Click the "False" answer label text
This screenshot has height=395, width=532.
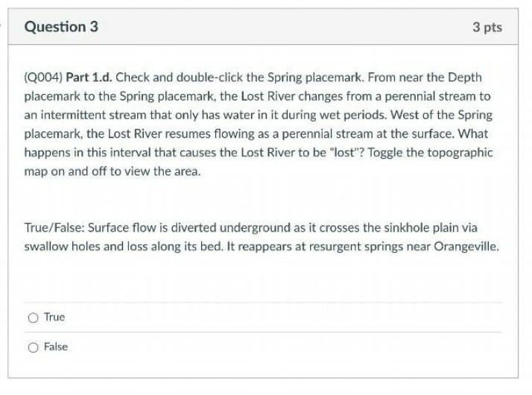(56, 347)
